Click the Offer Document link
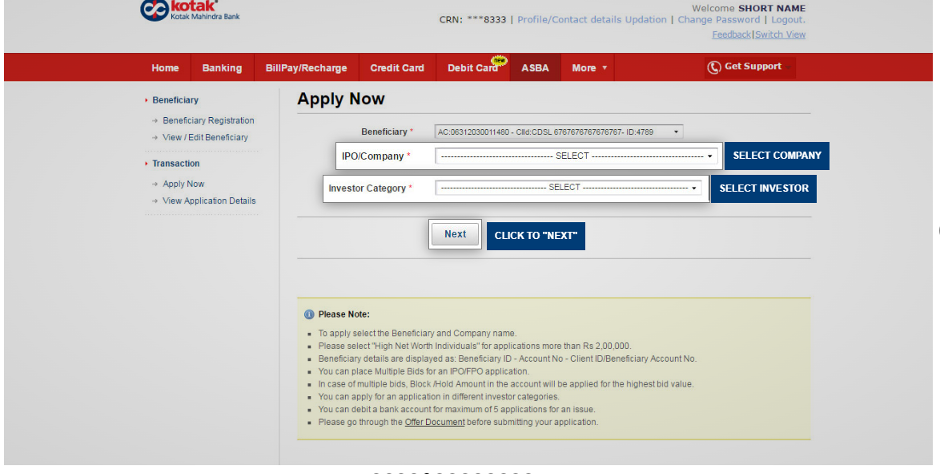The image size is (941, 474). coord(434,422)
